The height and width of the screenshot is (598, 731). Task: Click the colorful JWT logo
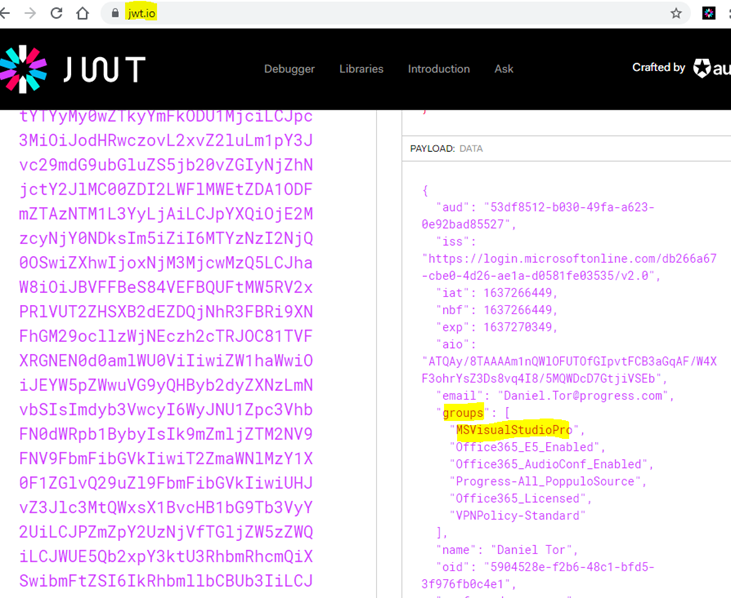(x=23, y=69)
